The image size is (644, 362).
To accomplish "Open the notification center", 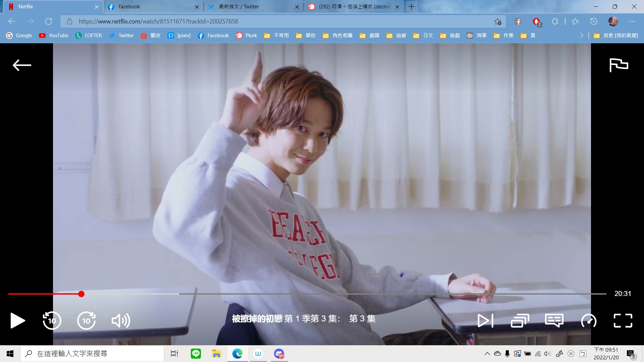I will pos(631,354).
